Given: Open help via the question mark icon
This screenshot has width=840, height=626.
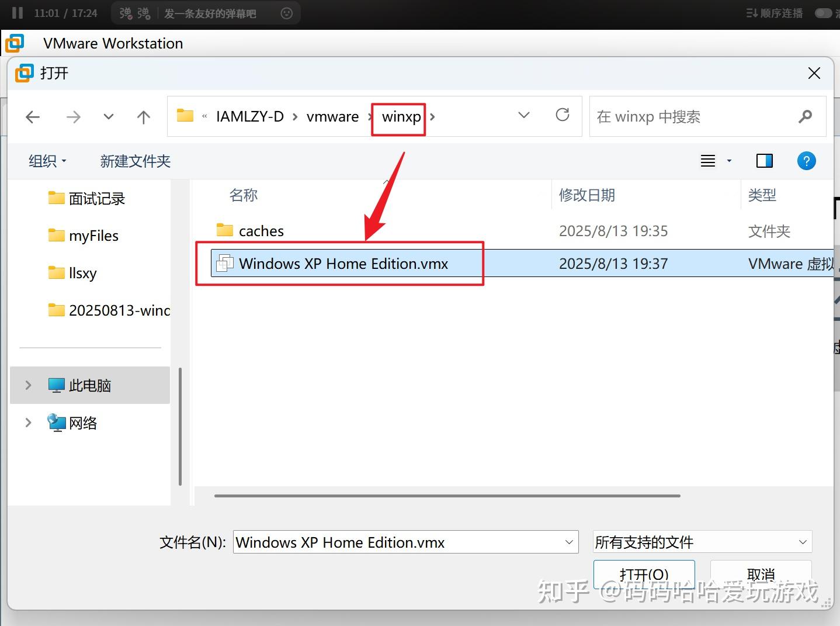Looking at the screenshot, I should tap(807, 161).
